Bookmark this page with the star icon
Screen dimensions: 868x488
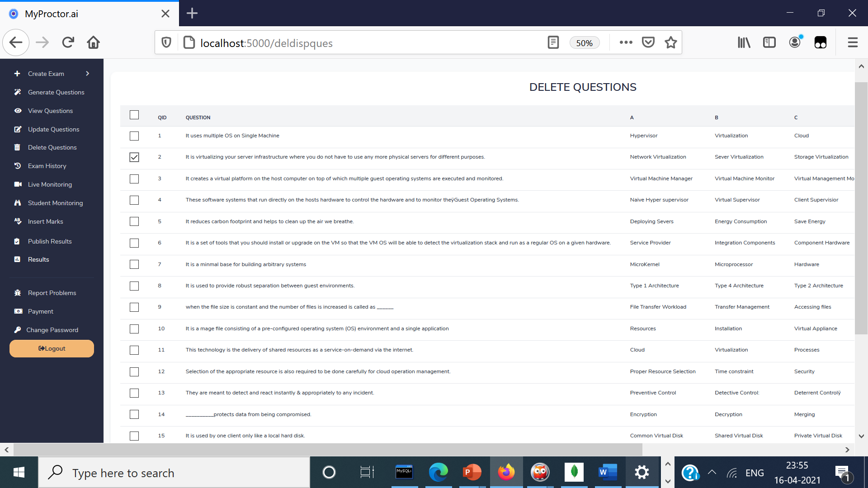[x=671, y=42]
